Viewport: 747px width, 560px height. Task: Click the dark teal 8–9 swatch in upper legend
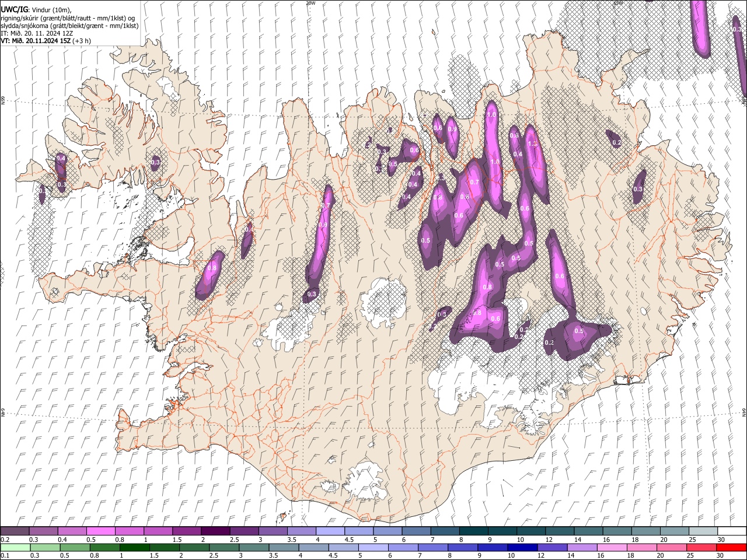pyautogui.click(x=474, y=531)
